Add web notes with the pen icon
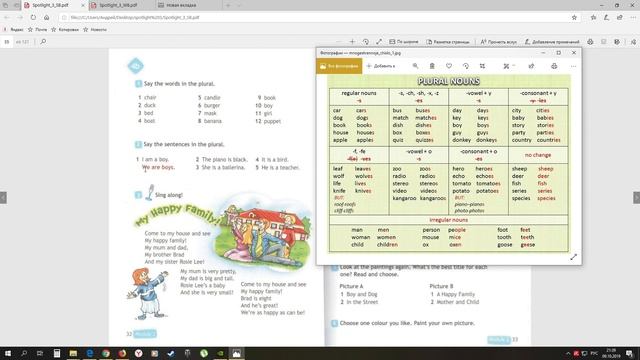The height and width of the screenshot is (360, 640). pyautogui.click(x=607, y=18)
